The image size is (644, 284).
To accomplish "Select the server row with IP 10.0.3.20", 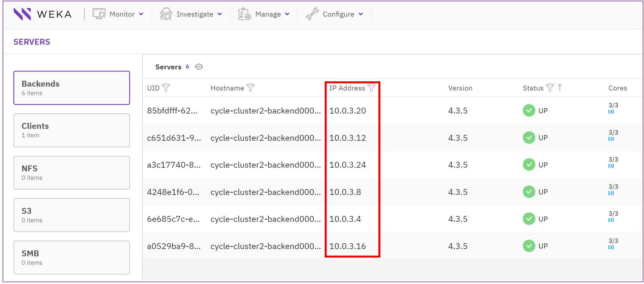I will click(348, 111).
